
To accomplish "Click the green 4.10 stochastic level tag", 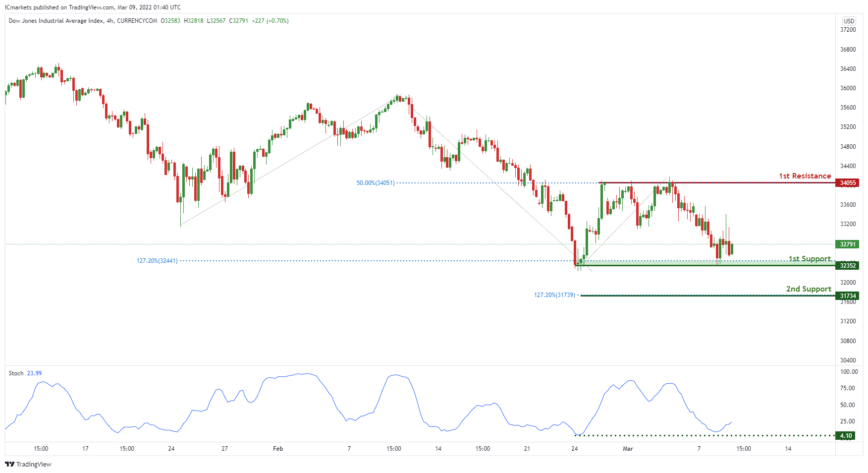I will 846,436.
